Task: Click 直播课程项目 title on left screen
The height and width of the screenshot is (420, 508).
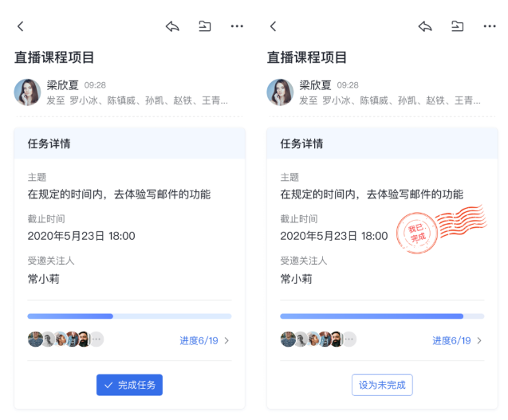Action: coord(54,57)
